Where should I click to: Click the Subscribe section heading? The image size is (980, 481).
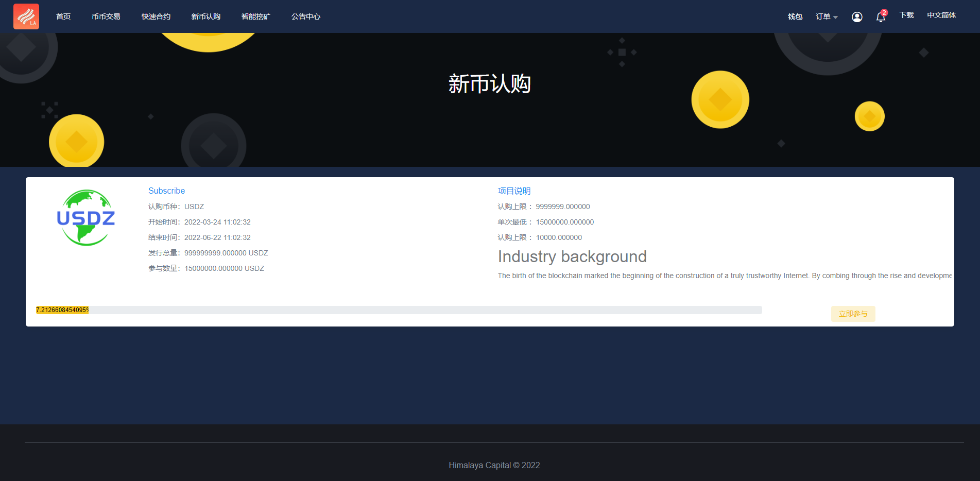point(166,191)
